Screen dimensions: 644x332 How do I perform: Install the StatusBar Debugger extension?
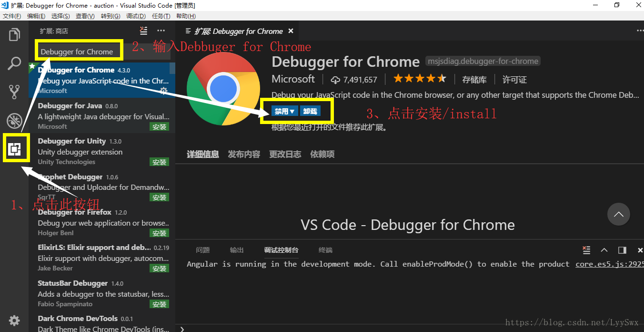[x=159, y=304]
